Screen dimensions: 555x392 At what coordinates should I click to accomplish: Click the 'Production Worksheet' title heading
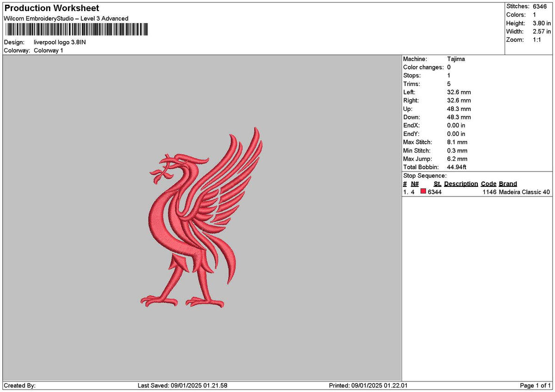51,8
